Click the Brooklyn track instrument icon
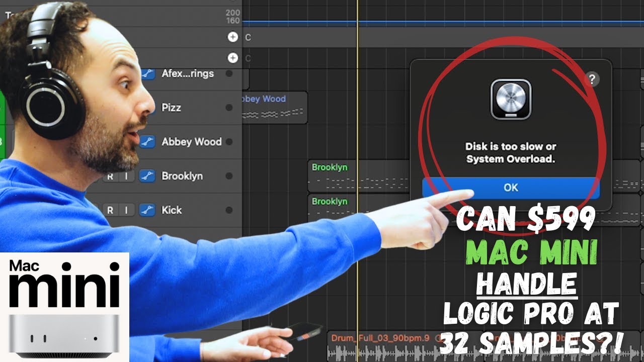 (x=146, y=176)
